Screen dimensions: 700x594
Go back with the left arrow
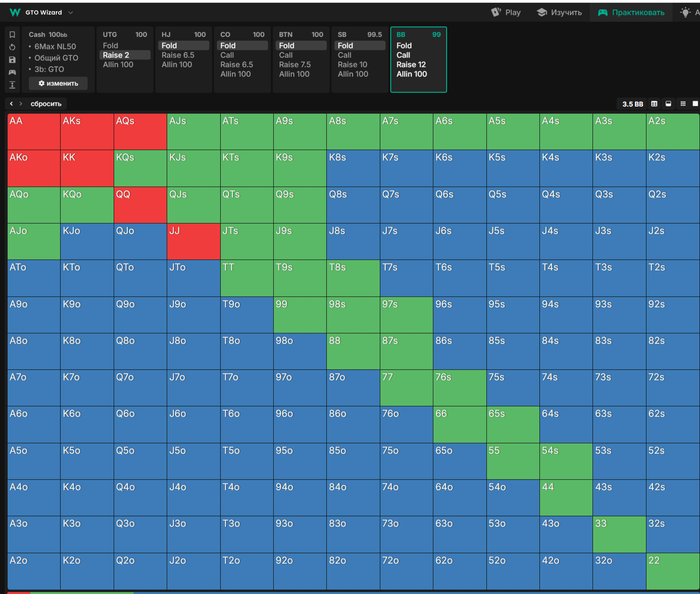[x=11, y=104]
